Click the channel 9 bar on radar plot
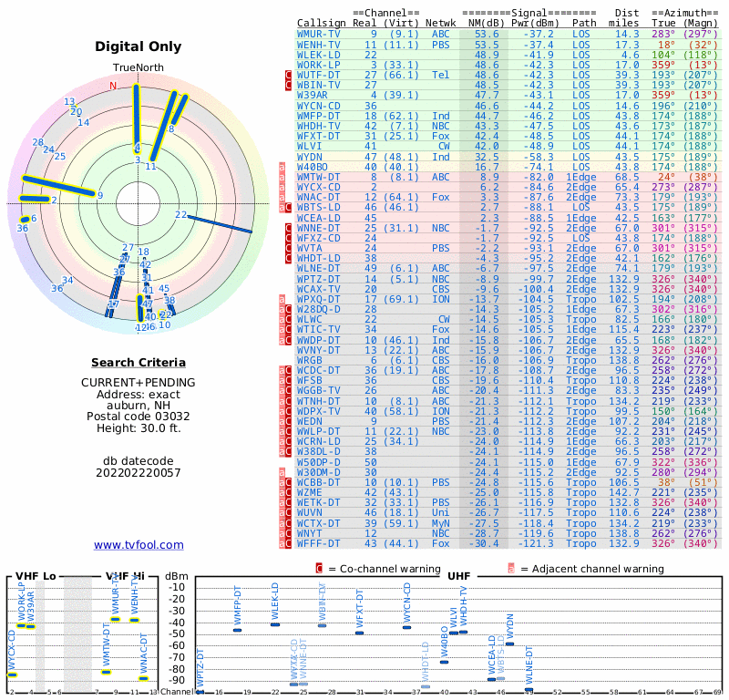Viewport: 729px width, 700px height. click(58, 186)
